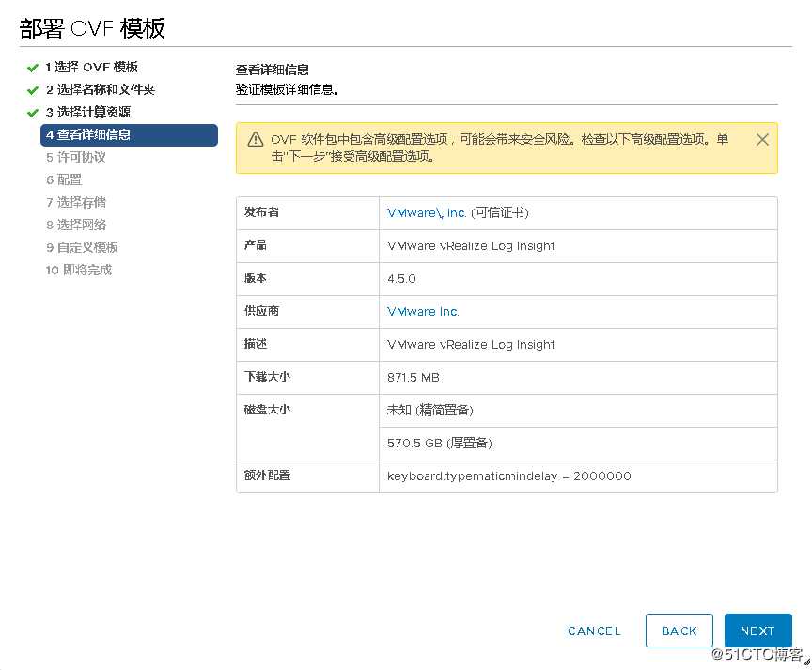Click the NEXT button
The height and width of the screenshot is (670, 812).
757,631
